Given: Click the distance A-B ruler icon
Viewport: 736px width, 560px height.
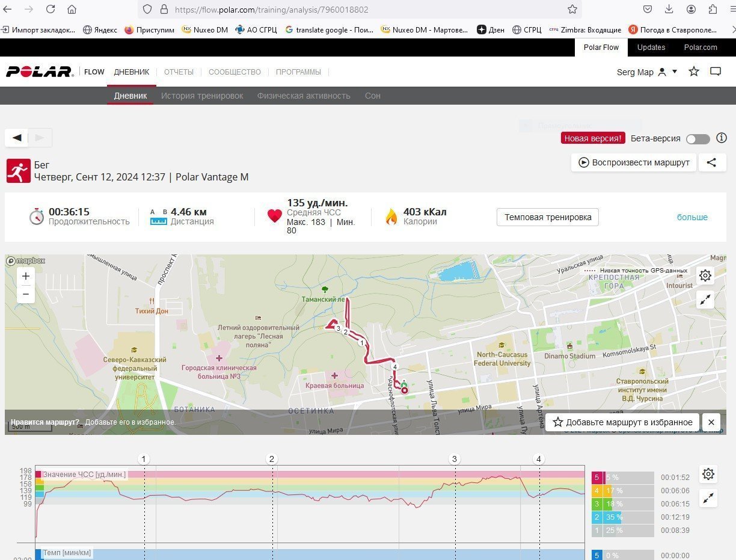Looking at the screenshot, I should coord(158,217).
